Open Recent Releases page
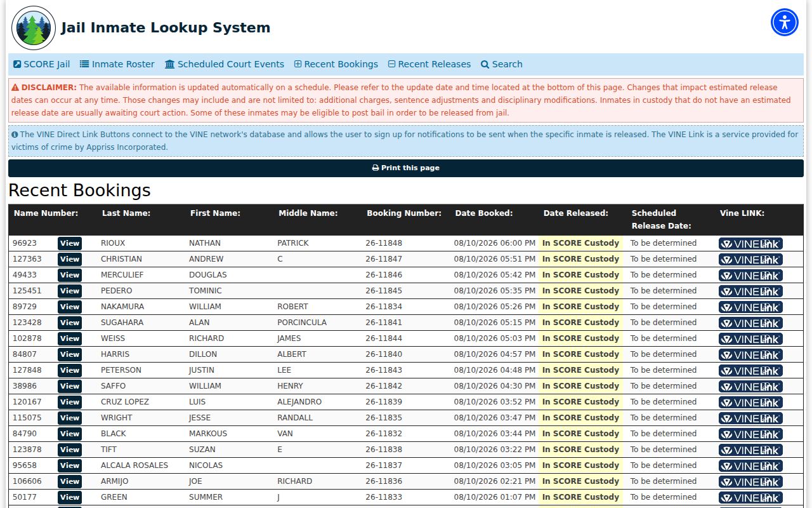Screen dimensions: 812x508 pos(429,64)
